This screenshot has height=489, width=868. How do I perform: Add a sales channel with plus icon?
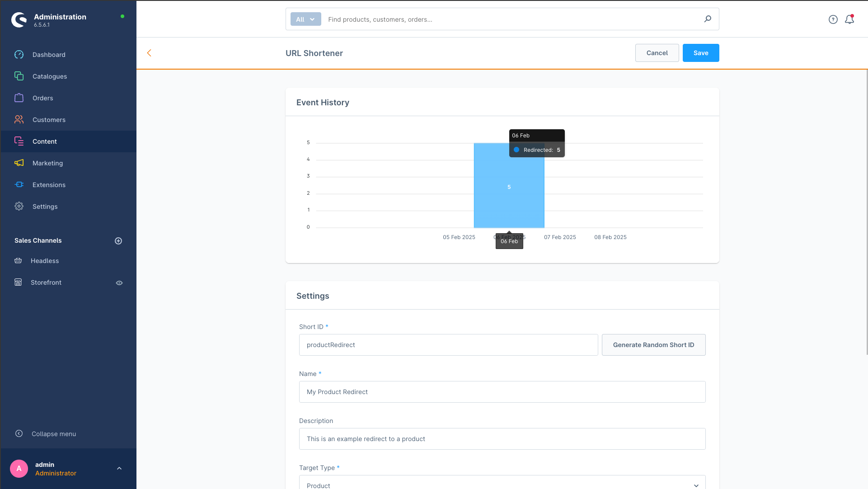coord(118,241)
